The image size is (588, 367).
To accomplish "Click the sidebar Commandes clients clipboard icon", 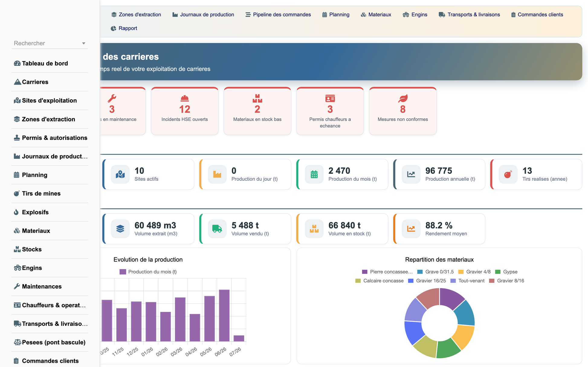I will (16, 361).
